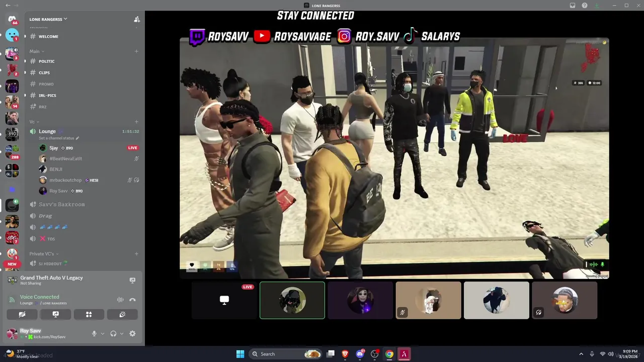Open the server with badge 14
644x362 pixels.
[x=12, y=102]
